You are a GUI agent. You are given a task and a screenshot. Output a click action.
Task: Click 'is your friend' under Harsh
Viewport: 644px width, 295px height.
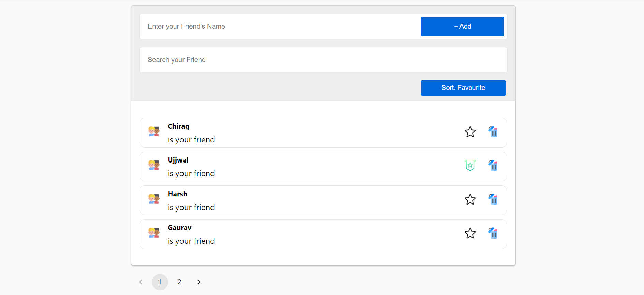point(191,207)
